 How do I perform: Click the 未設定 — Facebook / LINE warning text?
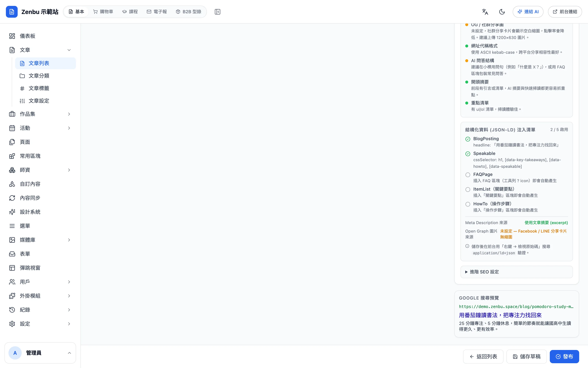pos(533,234)
